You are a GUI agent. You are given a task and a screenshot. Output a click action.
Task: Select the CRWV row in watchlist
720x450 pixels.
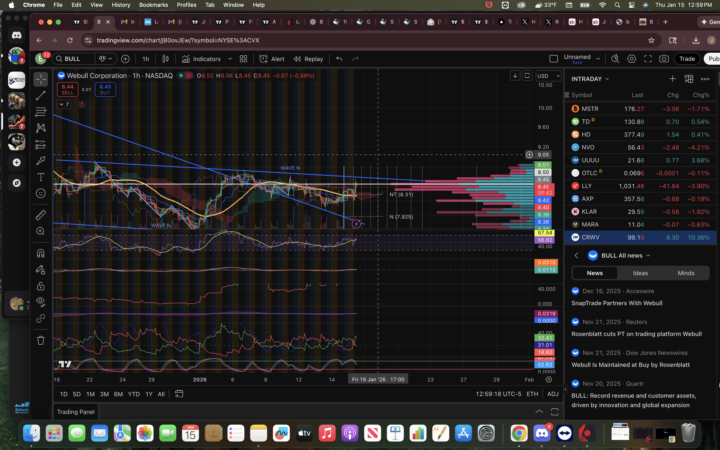[641, 237]
